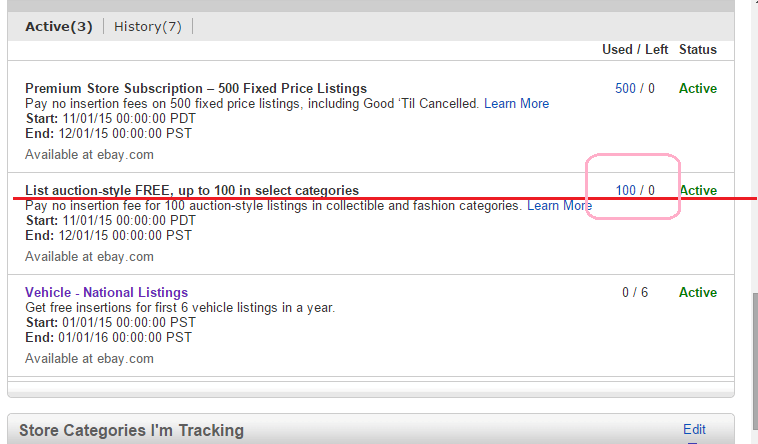The width and height of the screenshot is (758, 444).
Task: Click Available at ebay.com under Vehicle listings
Action: 89,359
